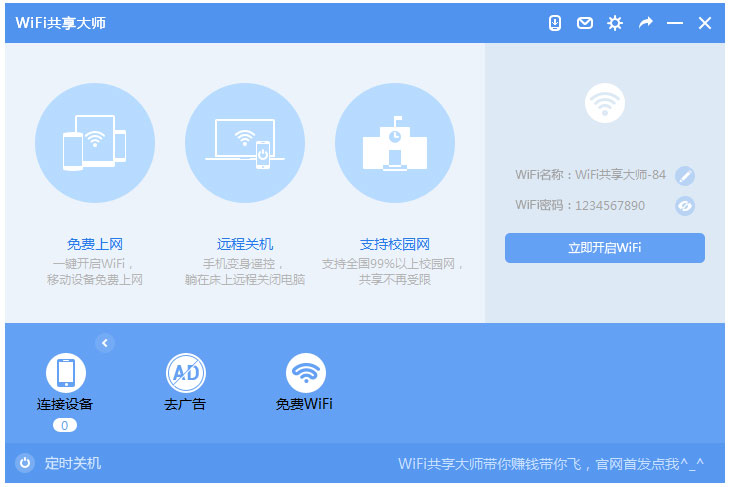Open the mobile download icon in title bar
Viewport: 732px width, 487px height.
(555, 23)
